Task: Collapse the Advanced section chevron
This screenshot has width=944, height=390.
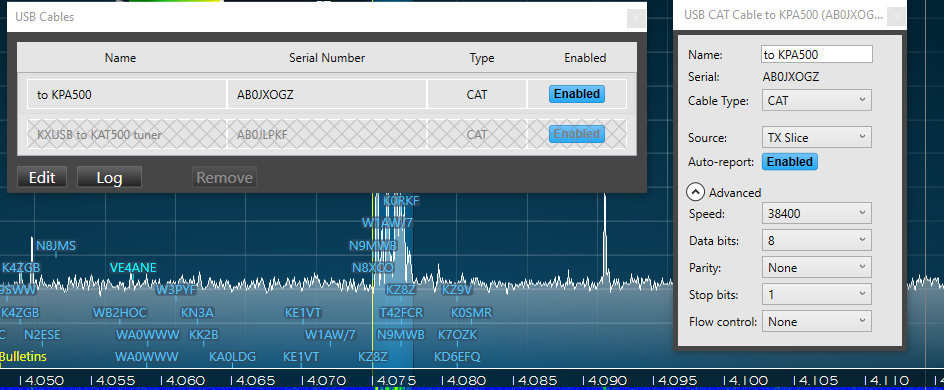Action: click(695, 192)
